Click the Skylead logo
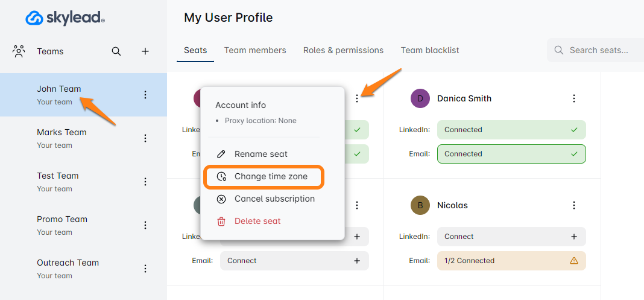The width and height of the screenshot is (644, 300). tap(65, 18)
